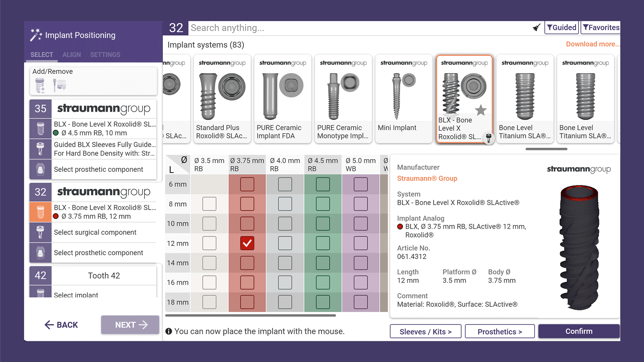Open the ALIGN tab

pyautogui.click(x=71, y=55)
